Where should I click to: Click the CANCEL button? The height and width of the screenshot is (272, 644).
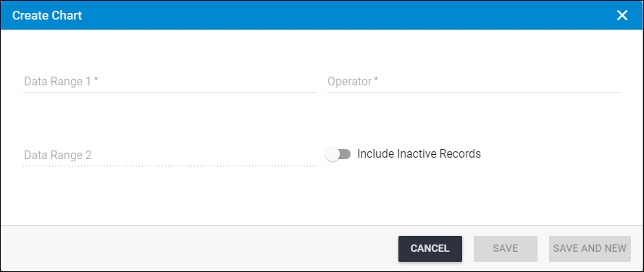click(x=430, y=249)
